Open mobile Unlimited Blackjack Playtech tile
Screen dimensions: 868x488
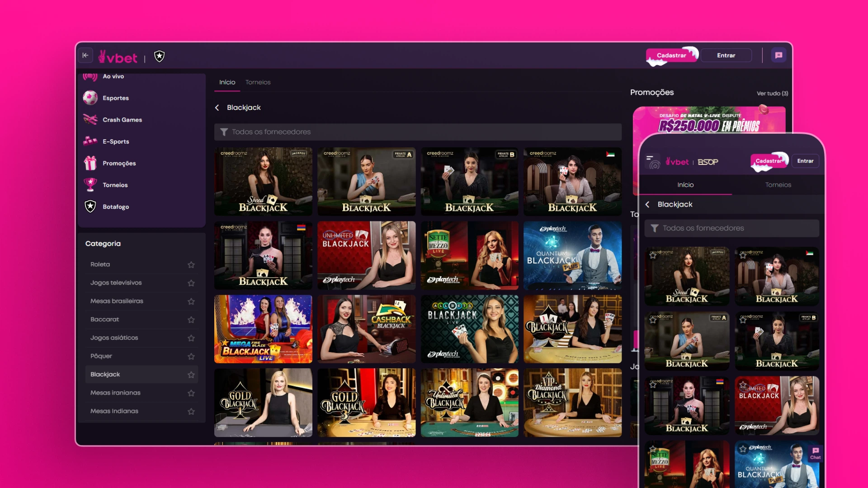click(x=777, y=405)
